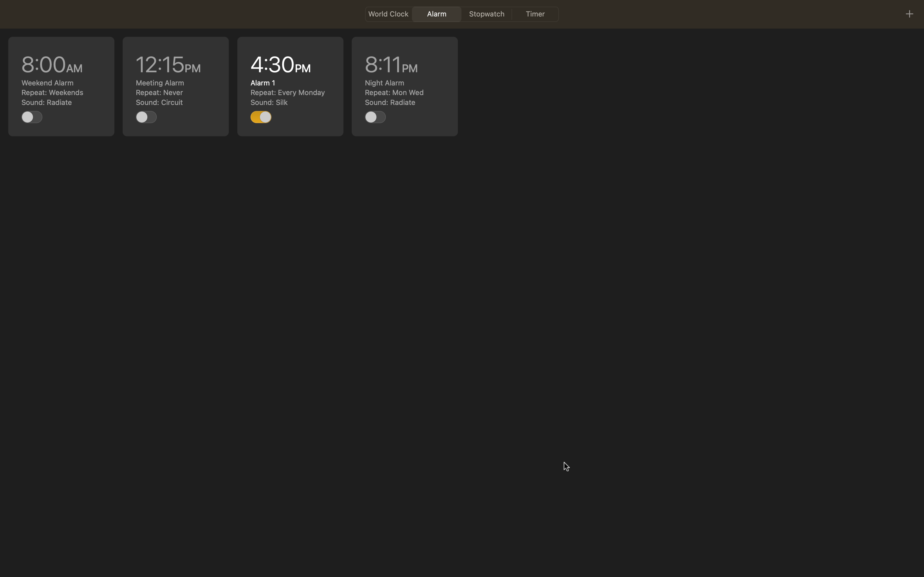Click the 8:00 AM alarm time
924x577 pixels.
click(52, 64)
